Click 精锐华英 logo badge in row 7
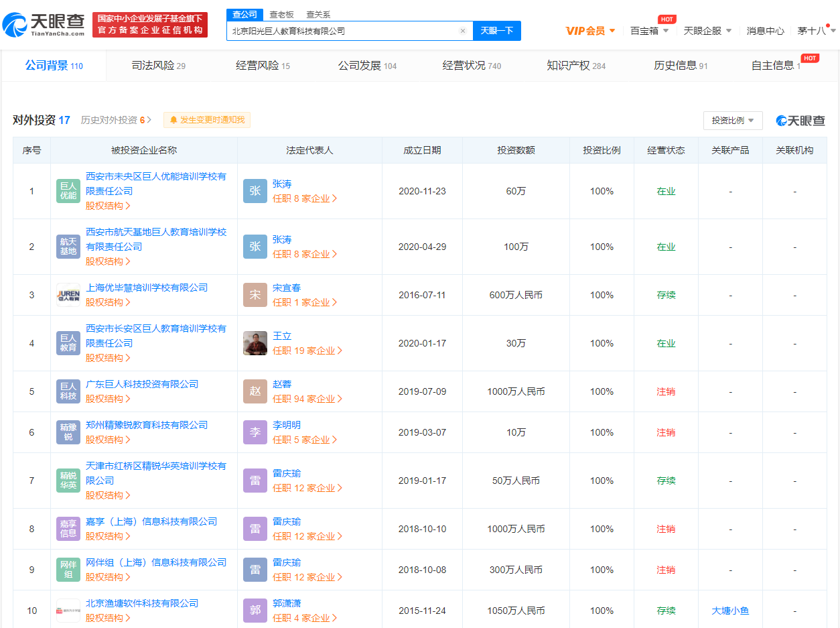Screen dimensions: 840x628 pos(68,481)
